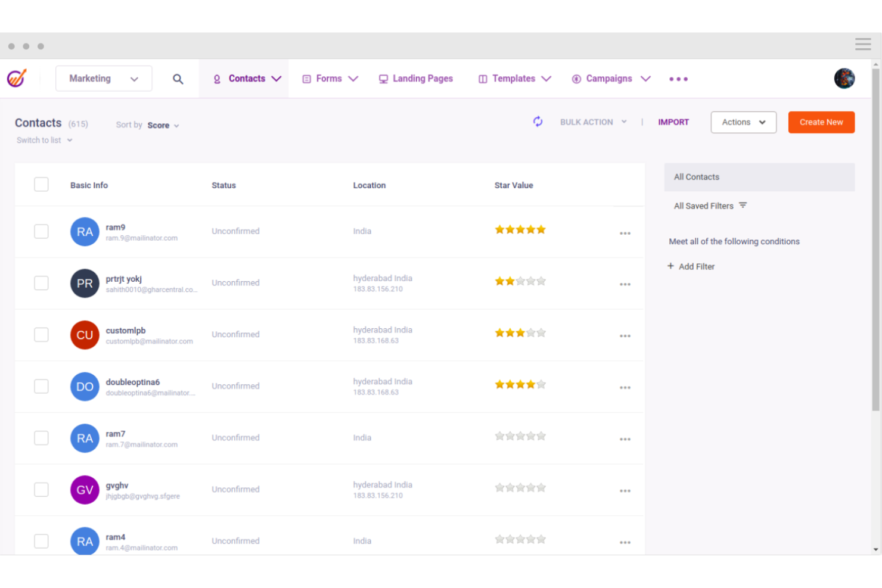Open the search magnifier icon
The width and height of the screenshot is (882, 588).
click(x=178, y=79)
